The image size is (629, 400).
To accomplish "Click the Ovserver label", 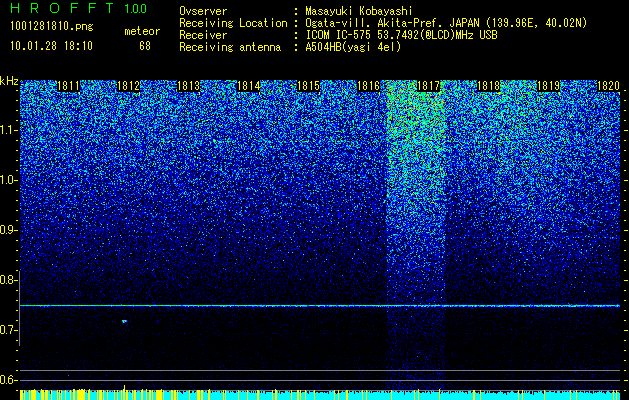I will [203, 11].
